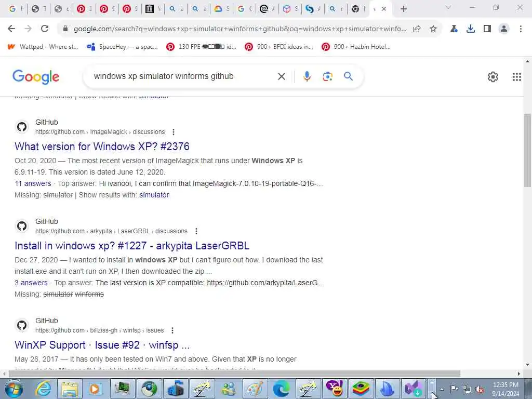This screenshot has height=399, width=532.
Task: Switch to the tab with the blue swirl icon
Action: (310, 9)
